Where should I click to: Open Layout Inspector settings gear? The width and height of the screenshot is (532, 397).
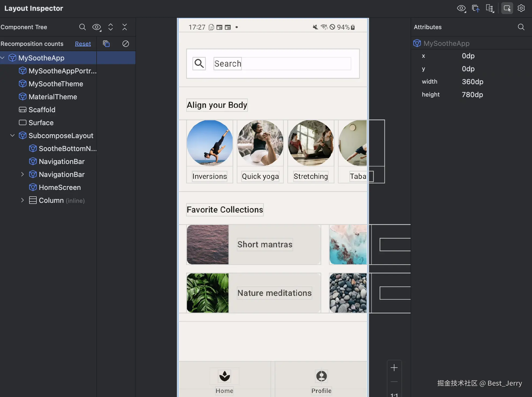[x=521, y=8]
